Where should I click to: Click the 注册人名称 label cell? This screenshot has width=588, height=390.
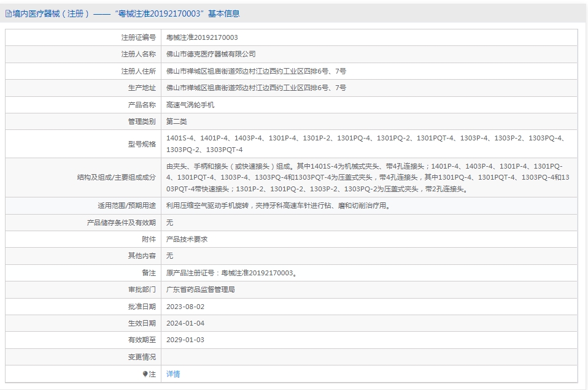(138, 55)
